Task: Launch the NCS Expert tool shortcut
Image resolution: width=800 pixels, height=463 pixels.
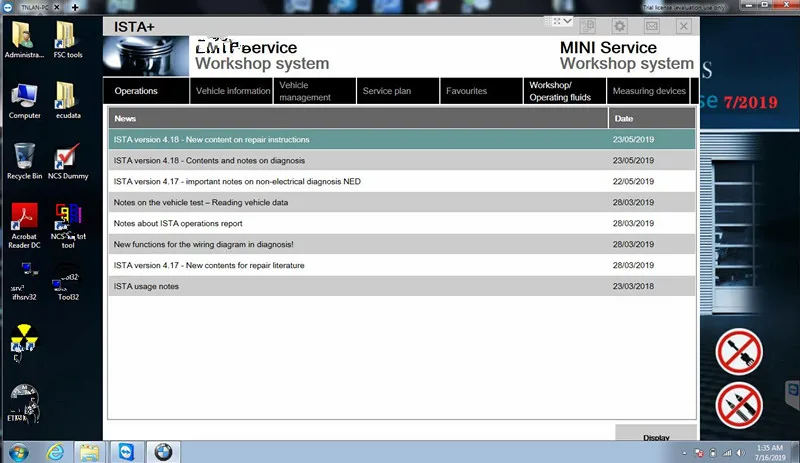Action: pos(68,226)
